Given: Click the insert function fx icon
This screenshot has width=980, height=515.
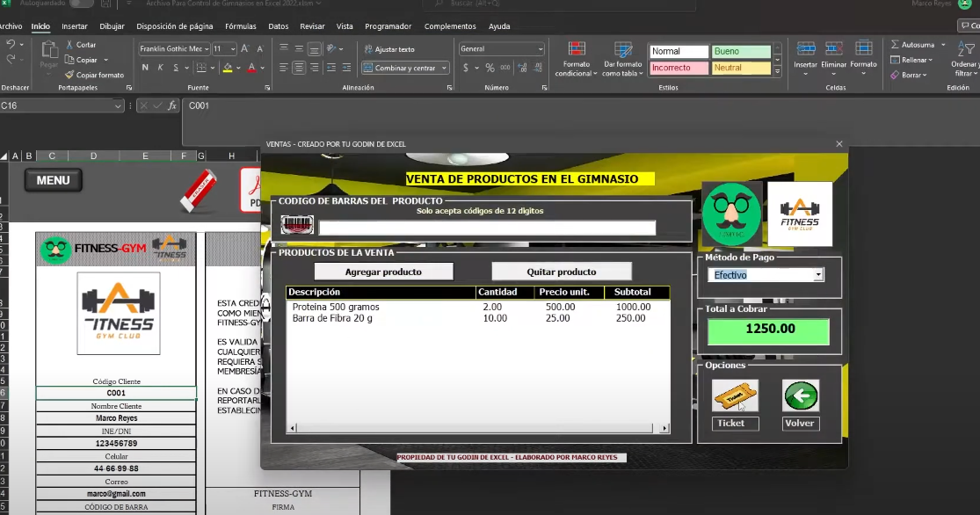Looking at the screenshot, I should pos(172,105).
